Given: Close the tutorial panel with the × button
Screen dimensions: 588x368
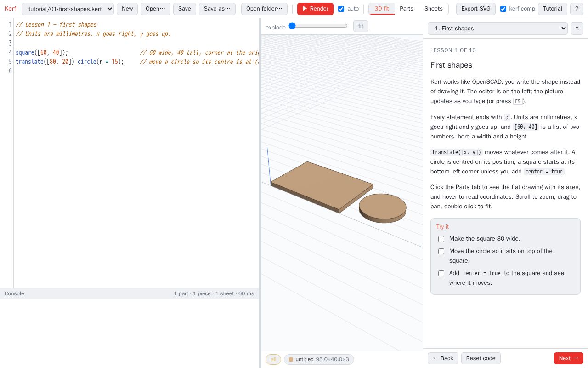Looking at the screenshot, I should [x=577, y=28].
